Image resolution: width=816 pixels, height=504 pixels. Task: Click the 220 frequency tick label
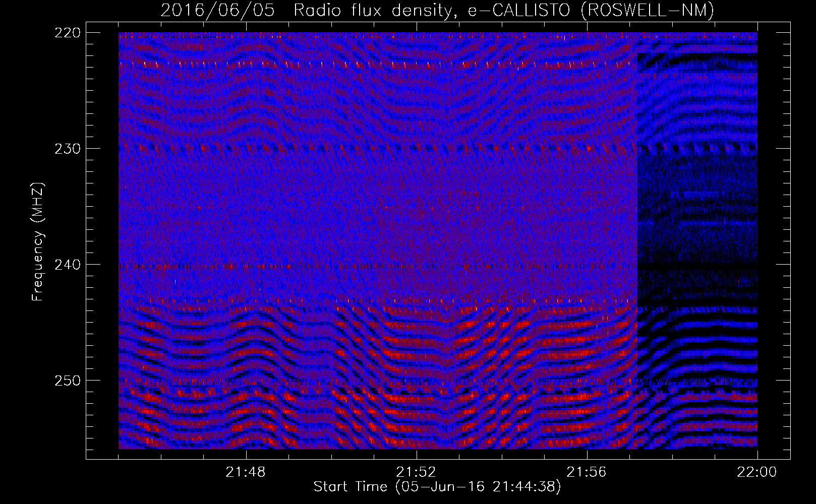tap(67, 33)
